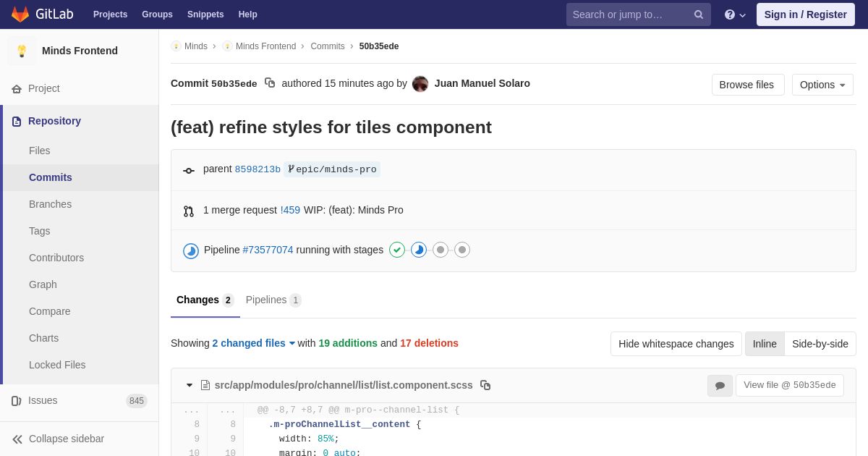Go to Locked Files in the sidebar

pos(57,365)
